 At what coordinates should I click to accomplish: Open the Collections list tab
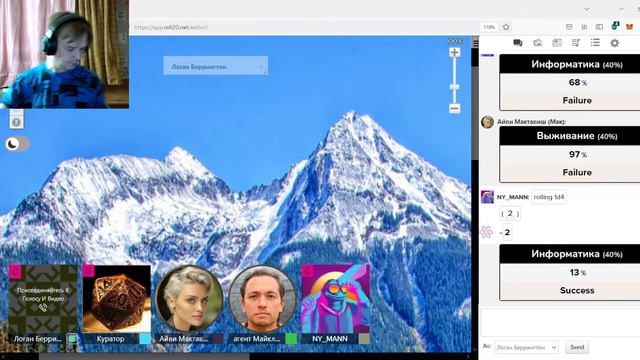(595, 43)
